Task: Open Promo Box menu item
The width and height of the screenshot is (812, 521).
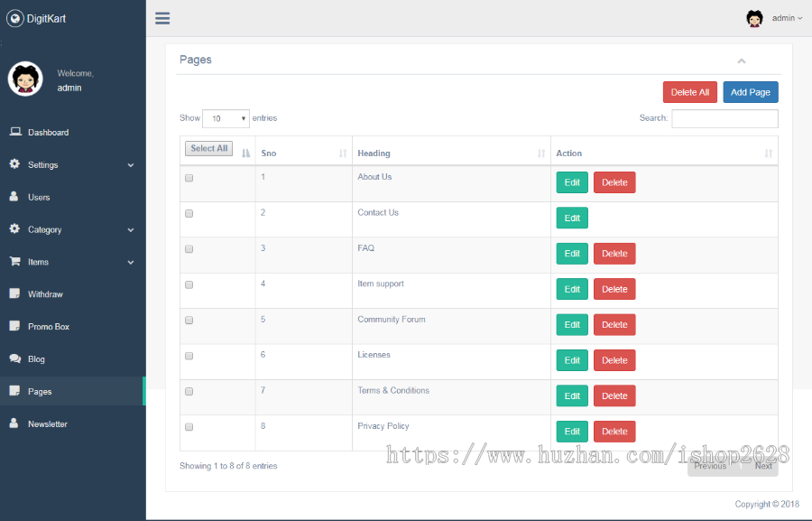Action: 72,327
